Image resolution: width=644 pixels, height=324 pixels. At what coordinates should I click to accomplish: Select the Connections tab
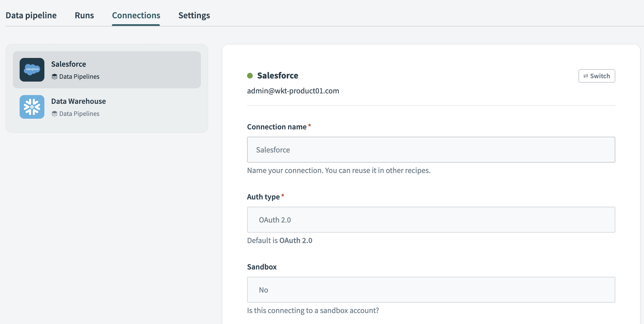click(x=136, y=15)
